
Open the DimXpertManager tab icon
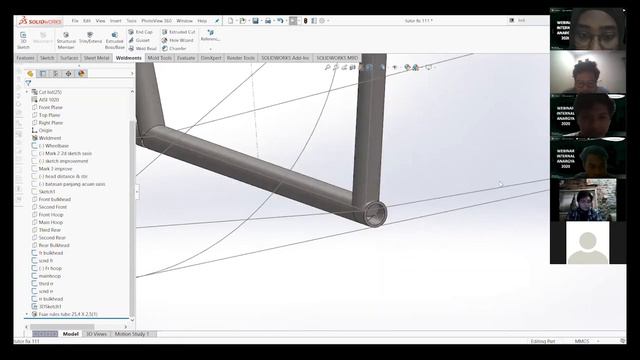pyautogui.click(x=68, y=73)
